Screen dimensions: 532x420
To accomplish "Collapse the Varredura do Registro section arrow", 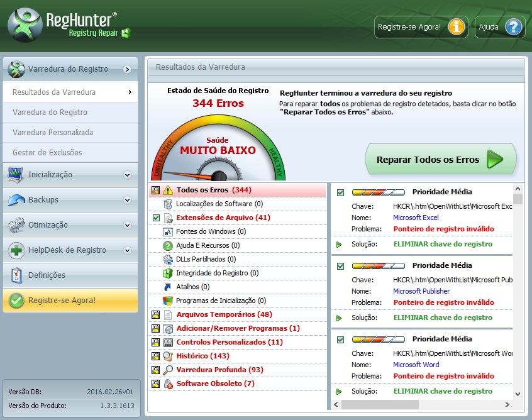I will click(x=127, y=70).
